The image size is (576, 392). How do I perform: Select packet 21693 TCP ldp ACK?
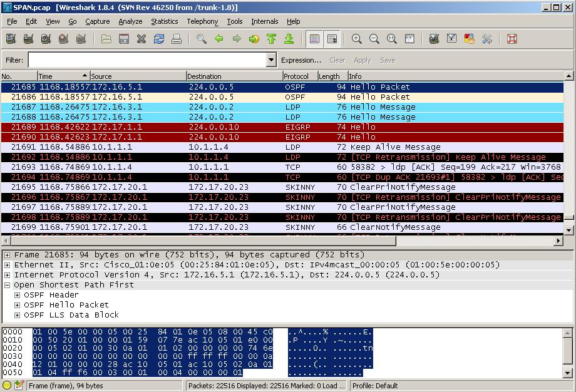(x=282, y=167)
